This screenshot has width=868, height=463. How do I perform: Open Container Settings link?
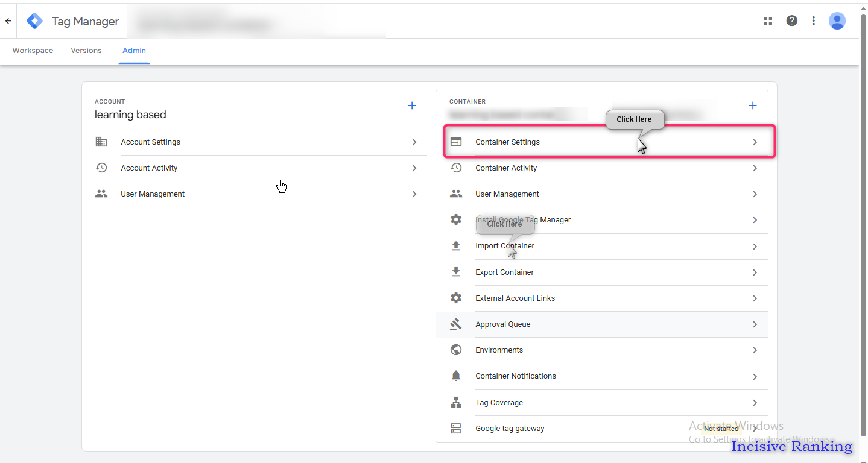coord(507,142)
